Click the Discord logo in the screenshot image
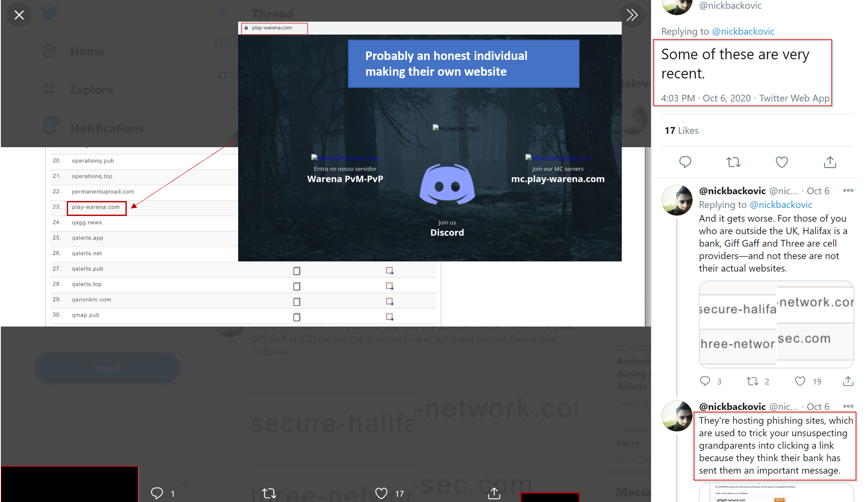 pos(447,184)
